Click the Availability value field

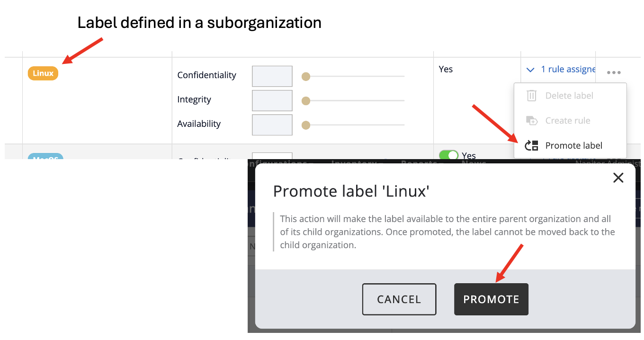pyautogui.click(x=272, y=125)
